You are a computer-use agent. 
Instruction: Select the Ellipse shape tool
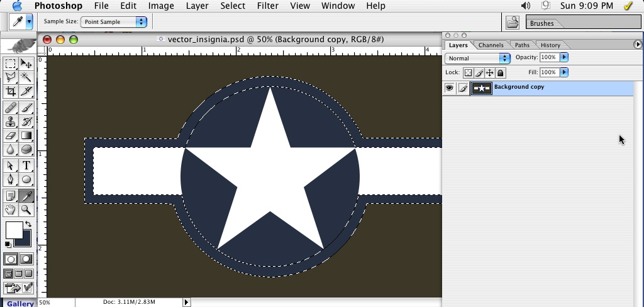(26, 179)
